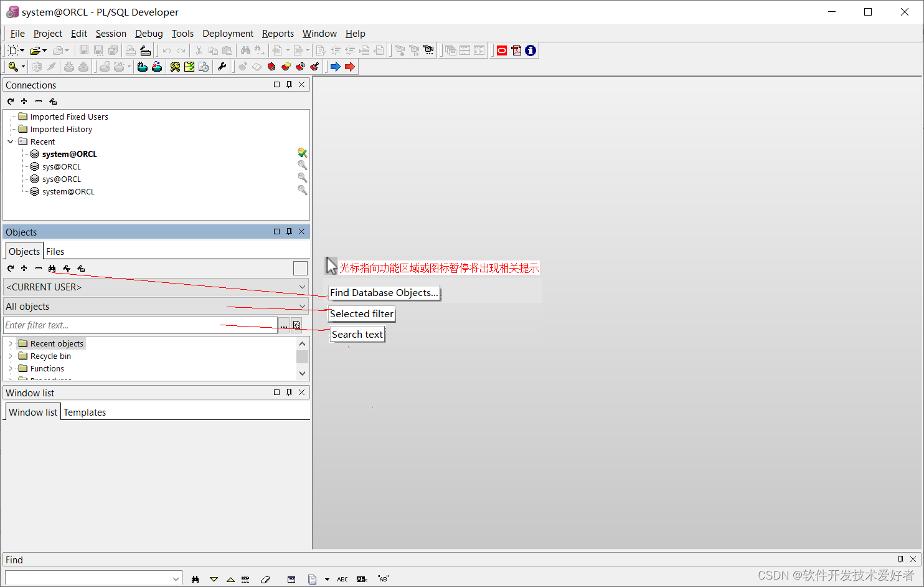The image size is (924, 587).
Task: Open the Session menu
Action: click(x=111, y=34)
